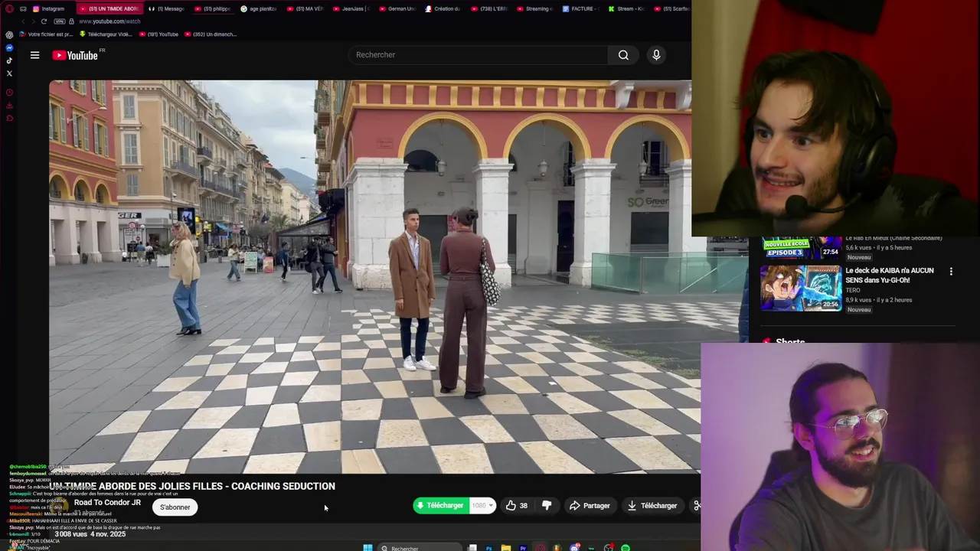
Task: Switch to the Stream Kick tab
Action: click(626, 8)
